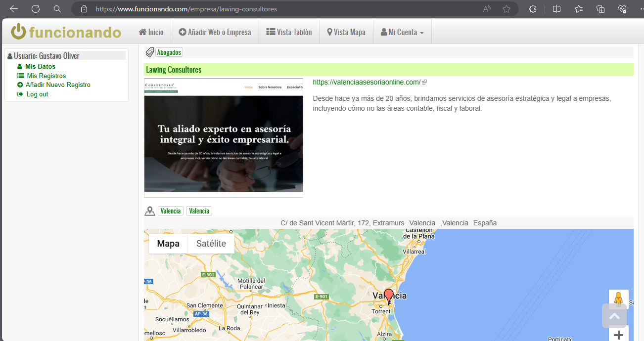Go to Inicio in navigation bar
This screenshot has height=341, width=644.
[x=151, y=32]
